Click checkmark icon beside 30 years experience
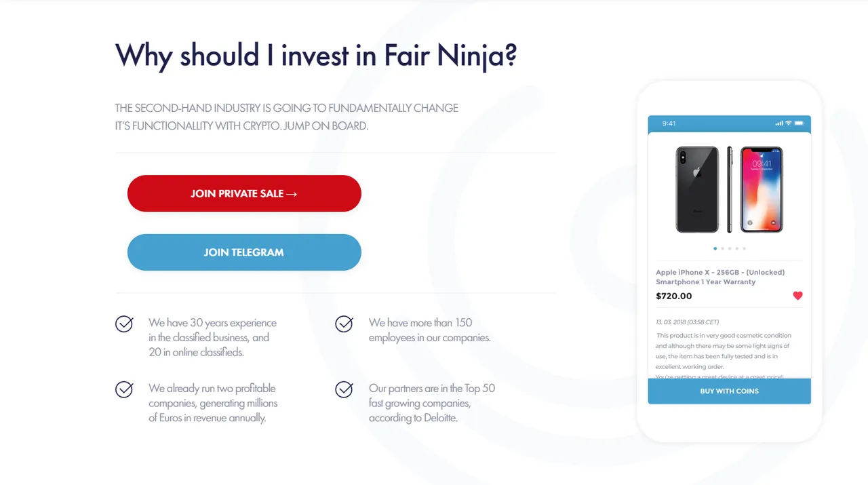The width and height of the screenshot is (868, 485). (124, 324)
